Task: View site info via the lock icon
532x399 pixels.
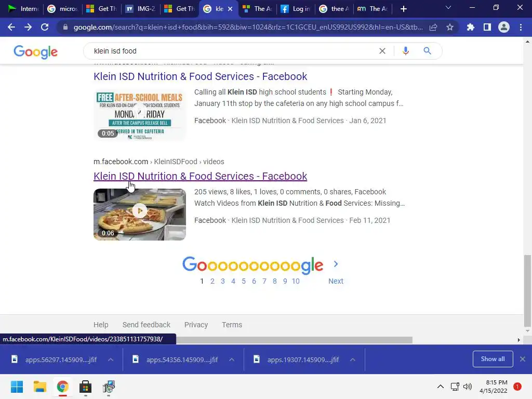Action: point(65,27)
